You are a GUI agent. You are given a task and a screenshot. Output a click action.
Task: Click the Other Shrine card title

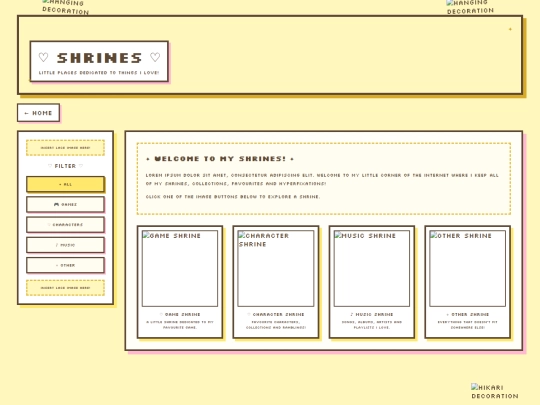tap(467, 314)
